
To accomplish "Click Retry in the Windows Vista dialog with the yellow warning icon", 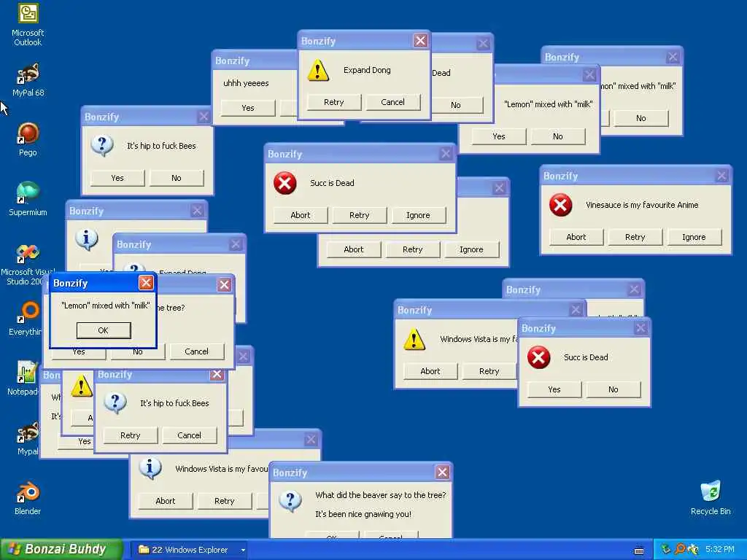I will [489, 371].
